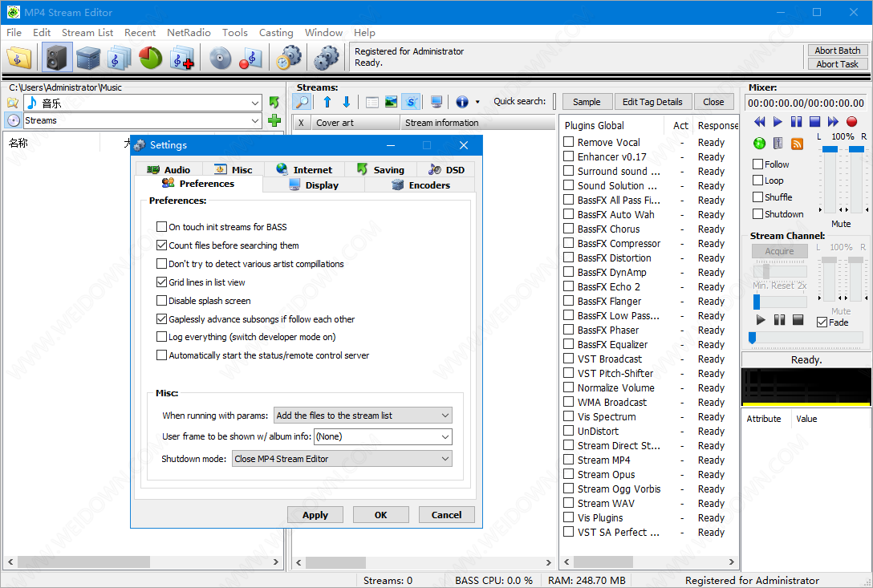This screenshot has height=588, width=873.
Task: Tick the Shuffle checkbox in Mixer
Action: 757,197
